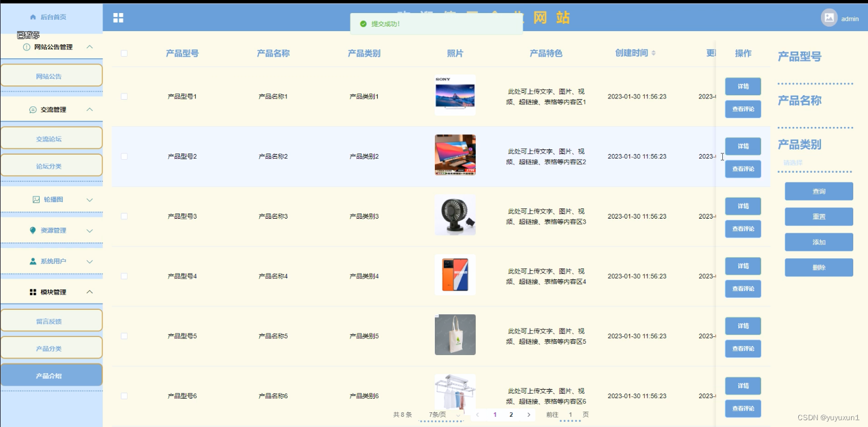Viewport: 868px width, 427px height.
Task: Select the checkbox for the 产品型号3 row
Action: tap(124, 216)
